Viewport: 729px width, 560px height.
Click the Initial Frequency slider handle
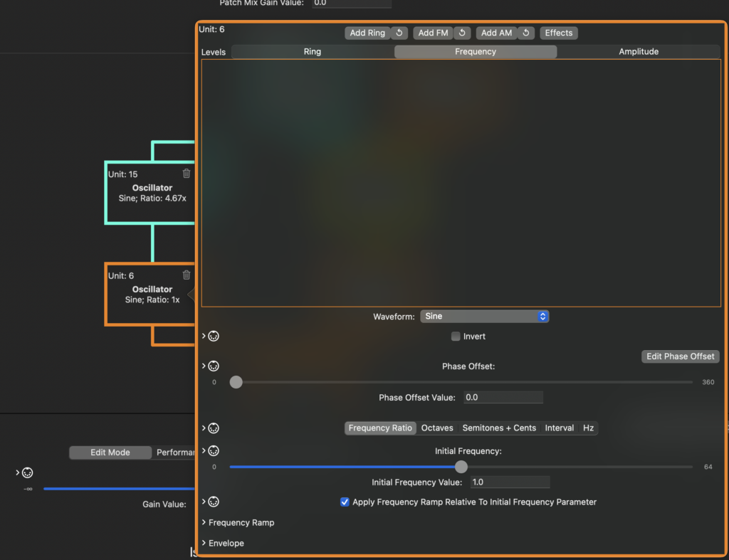point(461,467)
